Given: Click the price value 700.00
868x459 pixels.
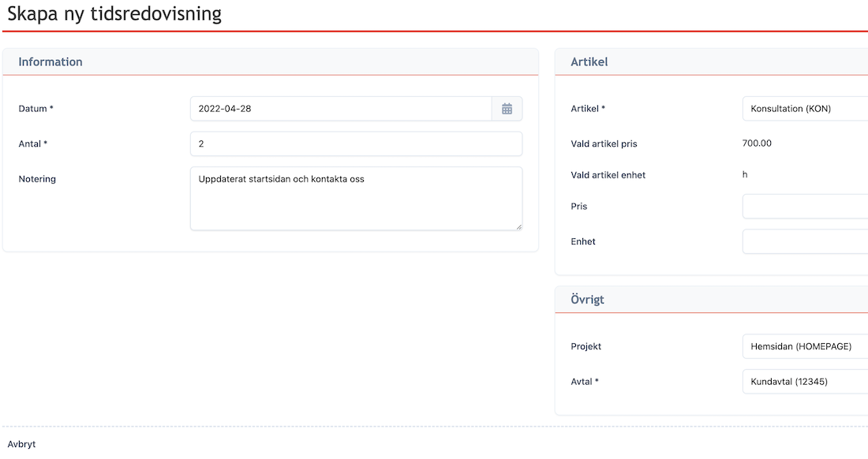Looking at the screenshot, I should [x=757, y=144].
